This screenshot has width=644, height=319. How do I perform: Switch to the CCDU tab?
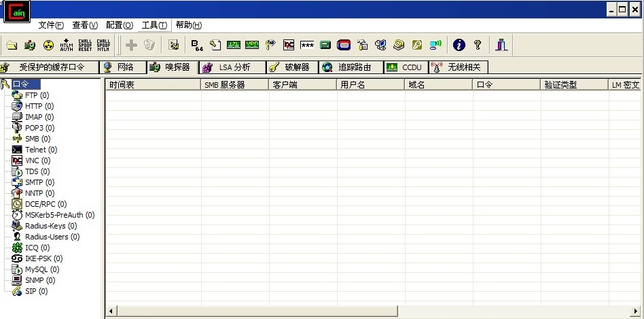tap(406, 67)
